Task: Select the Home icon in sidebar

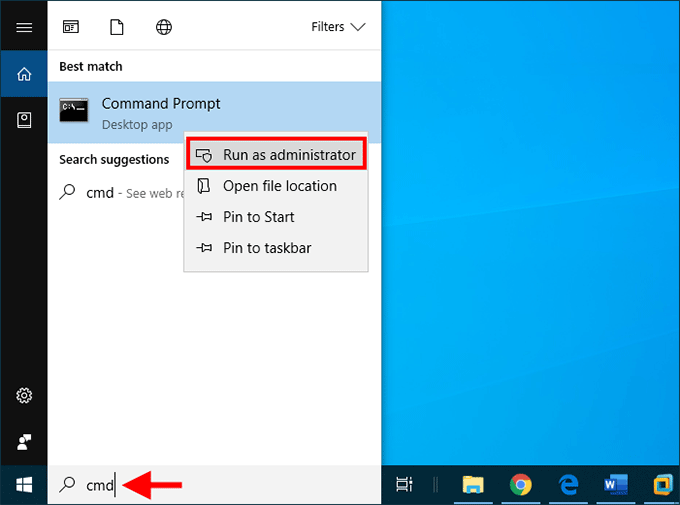Action: pyautogui.click(x=24, y=74)
